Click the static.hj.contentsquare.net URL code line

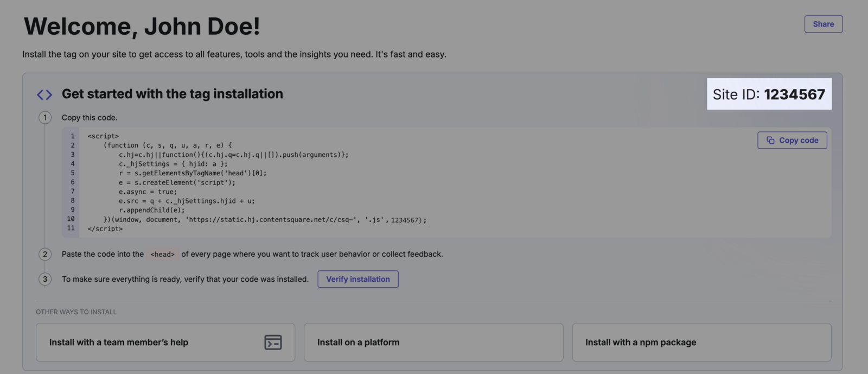tap(265, 220)
